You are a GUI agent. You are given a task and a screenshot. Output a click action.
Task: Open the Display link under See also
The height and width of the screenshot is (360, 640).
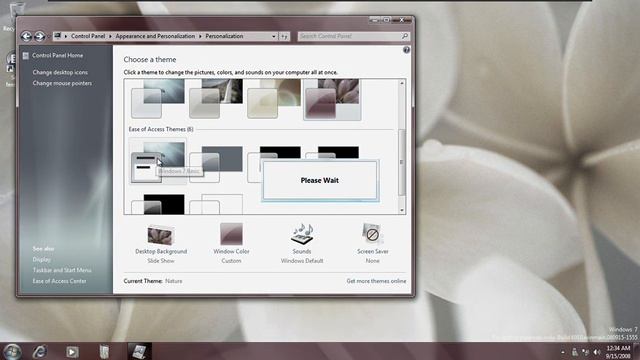point(42,260)
